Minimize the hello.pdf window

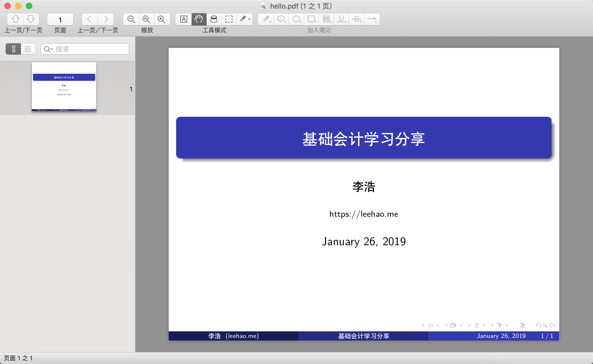(x=18, y=6)
